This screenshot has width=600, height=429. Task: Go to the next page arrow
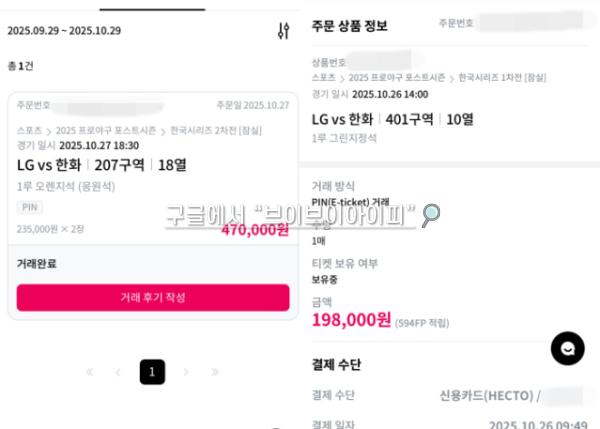(x=185, y=372)
